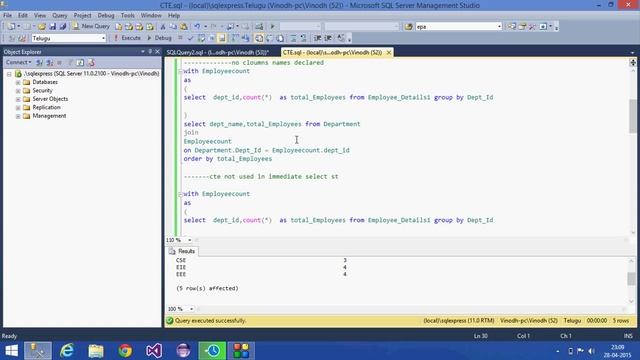This screenshot has height=360, width=640.
Task: Click the results pane vertical scrollbar thumb
Action: coord(631,279)
